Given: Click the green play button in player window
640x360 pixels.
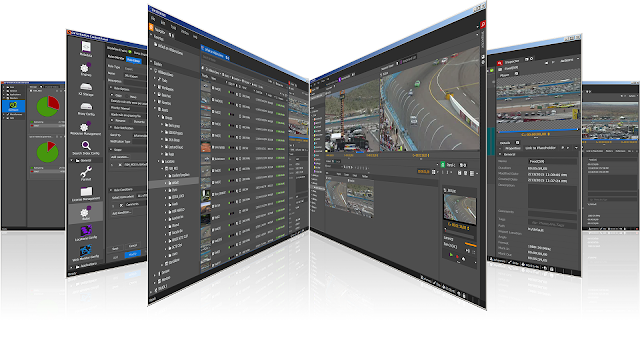Looking at the screenshot, I should (451, 255).
